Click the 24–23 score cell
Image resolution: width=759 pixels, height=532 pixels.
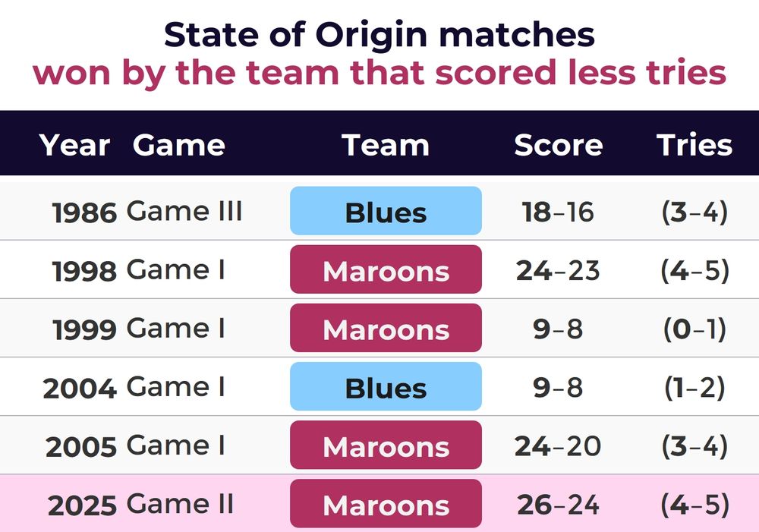[x=558, y=271]
